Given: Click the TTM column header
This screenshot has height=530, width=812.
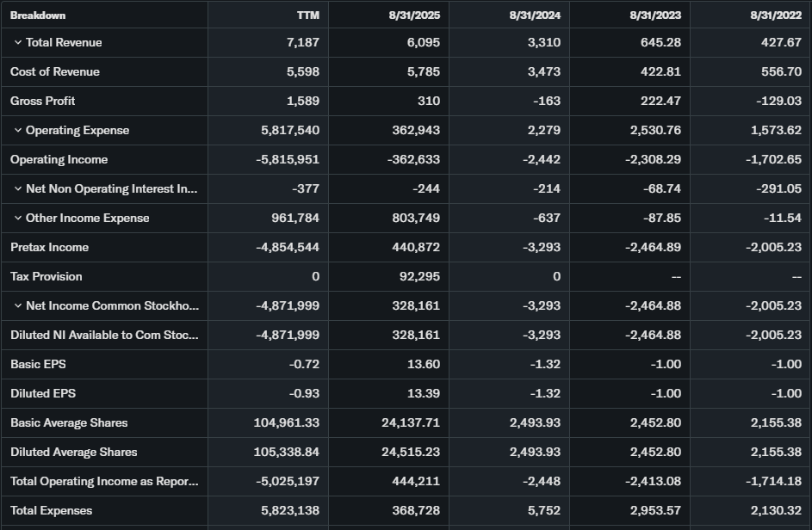Looking at the screenshot, I should click(307, 15).
